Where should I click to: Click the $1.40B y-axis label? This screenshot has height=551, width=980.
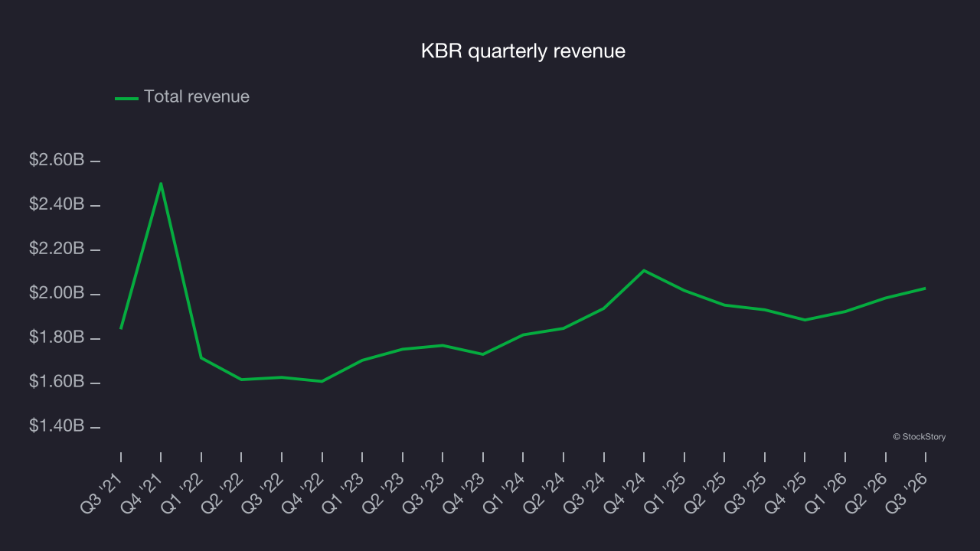click(57, 426)
